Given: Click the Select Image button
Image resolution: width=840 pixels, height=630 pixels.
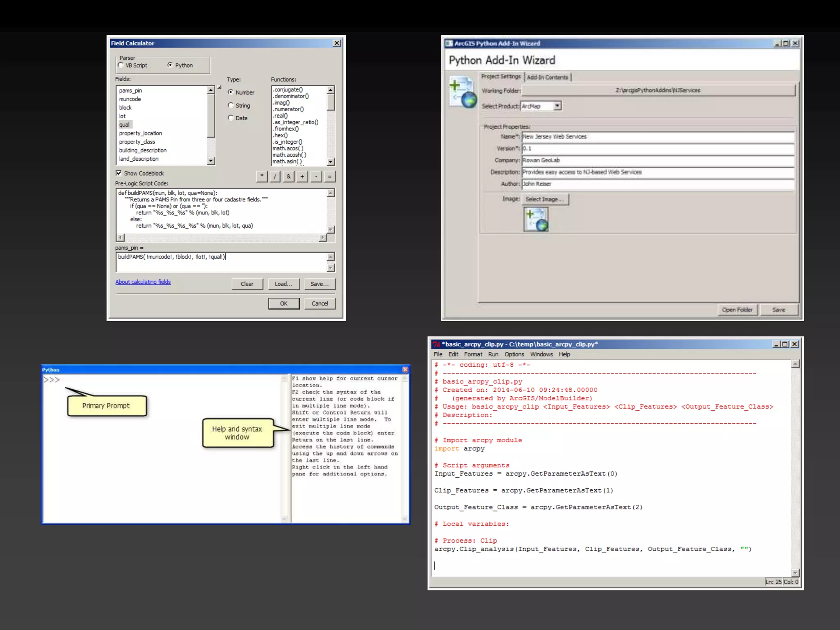Looking at the screenshot, I should [x=545, y=199].
